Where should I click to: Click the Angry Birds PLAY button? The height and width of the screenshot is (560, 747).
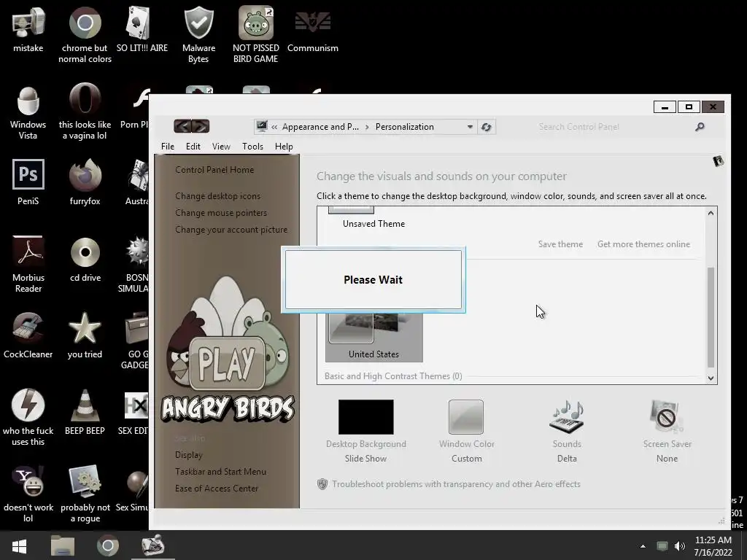coord(228,363)
